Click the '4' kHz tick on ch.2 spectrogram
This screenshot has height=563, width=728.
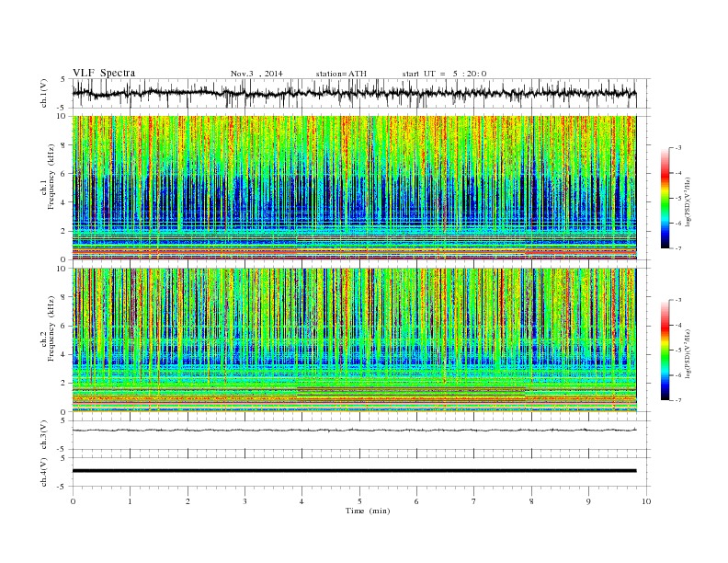tap(63, 354)
